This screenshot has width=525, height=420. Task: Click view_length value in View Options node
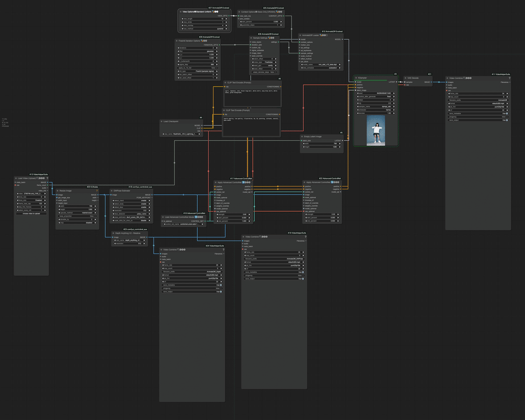coord(204,19)
